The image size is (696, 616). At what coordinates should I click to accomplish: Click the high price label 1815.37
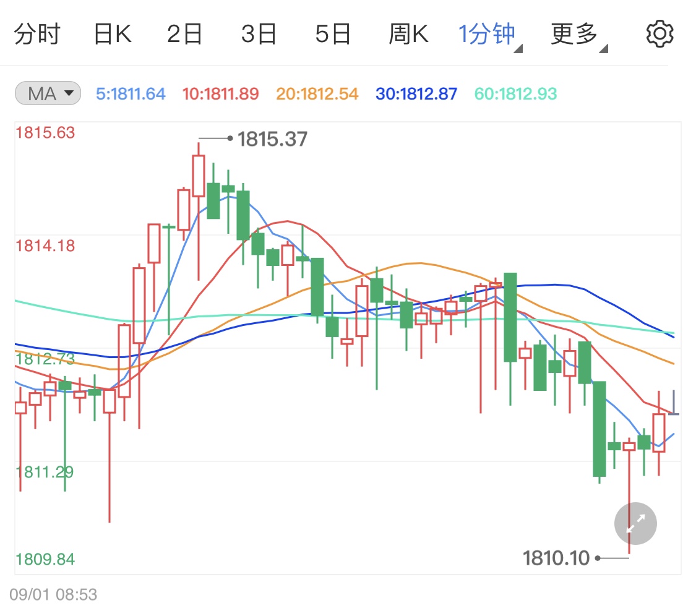point(273,139)
